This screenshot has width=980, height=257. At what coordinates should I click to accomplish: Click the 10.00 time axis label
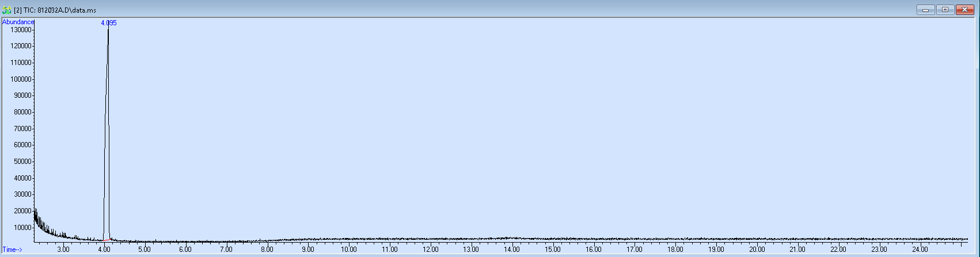[x=349, y=250]
